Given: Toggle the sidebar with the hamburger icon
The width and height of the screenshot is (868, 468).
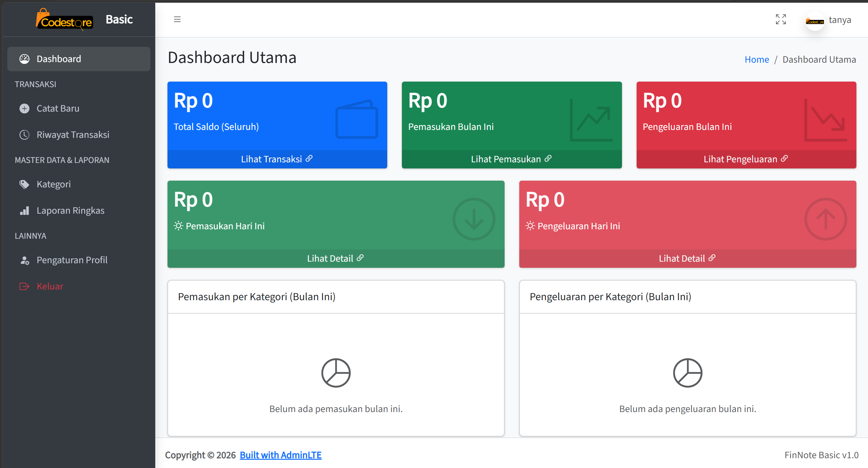Looking at the screenshot, I should coord(177,19).
